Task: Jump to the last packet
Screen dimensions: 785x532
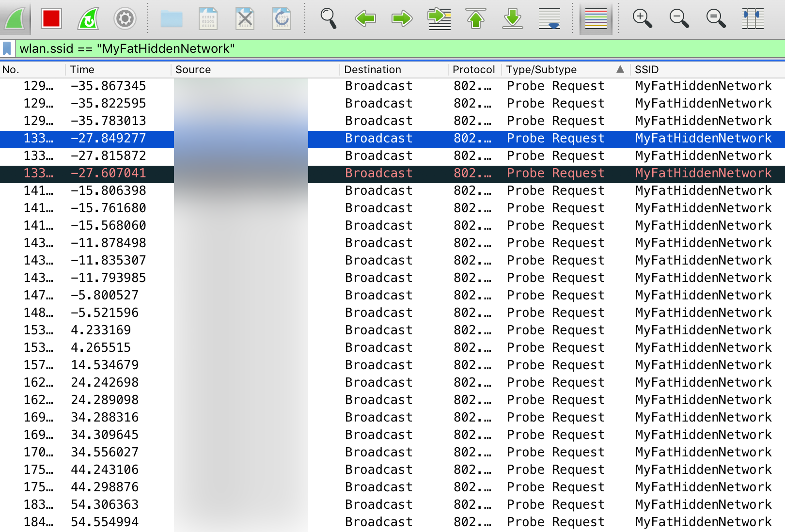Action: click(x=512, y=18)
